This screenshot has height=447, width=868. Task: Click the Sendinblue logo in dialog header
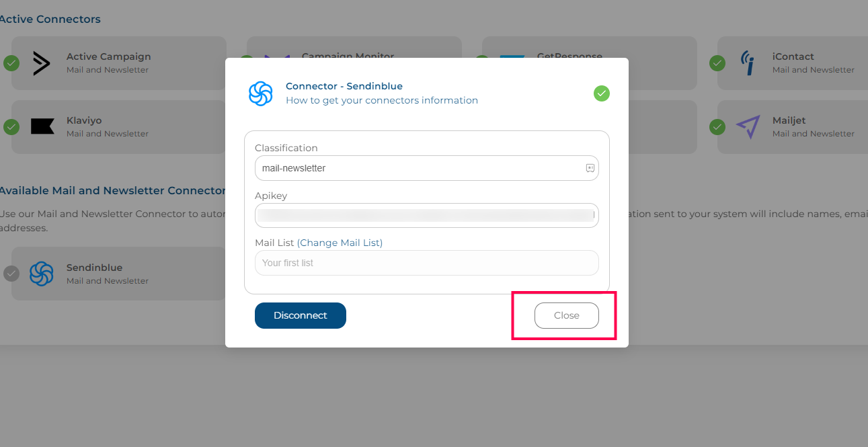pyautogui.click(x=261, y=93)
